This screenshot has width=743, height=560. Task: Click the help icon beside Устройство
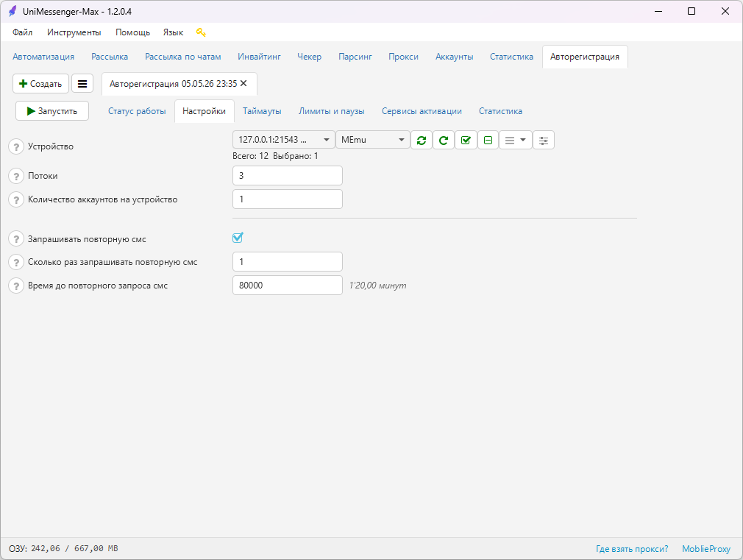click(x=16, y=146)
